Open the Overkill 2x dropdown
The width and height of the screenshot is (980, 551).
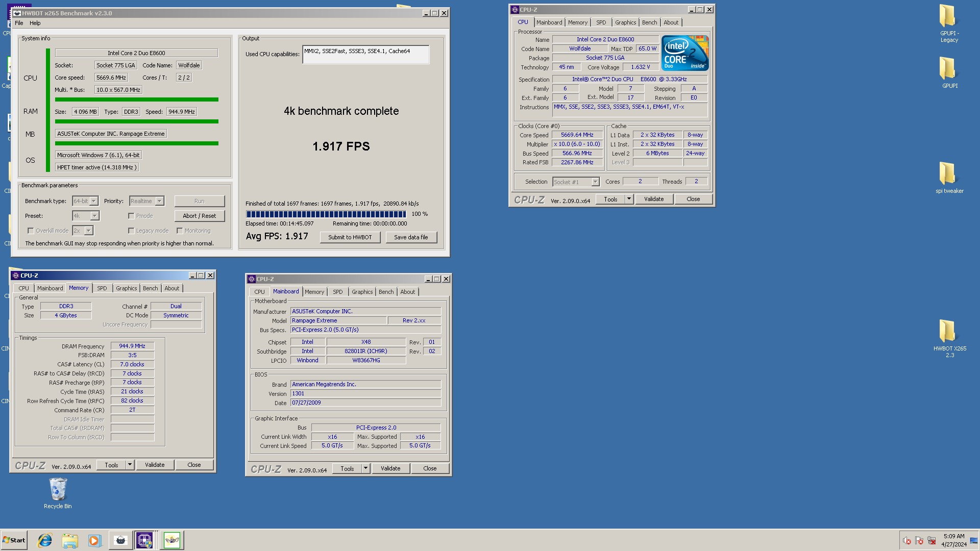click(89, 231)
